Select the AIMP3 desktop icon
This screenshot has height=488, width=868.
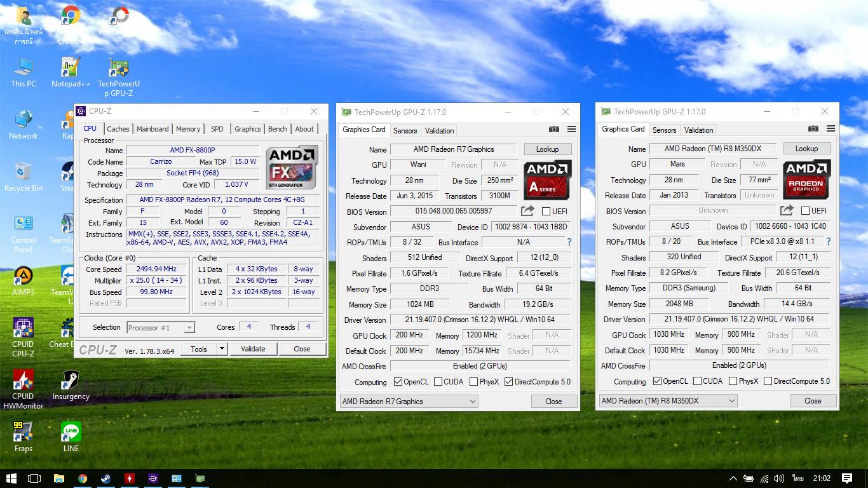24,281
